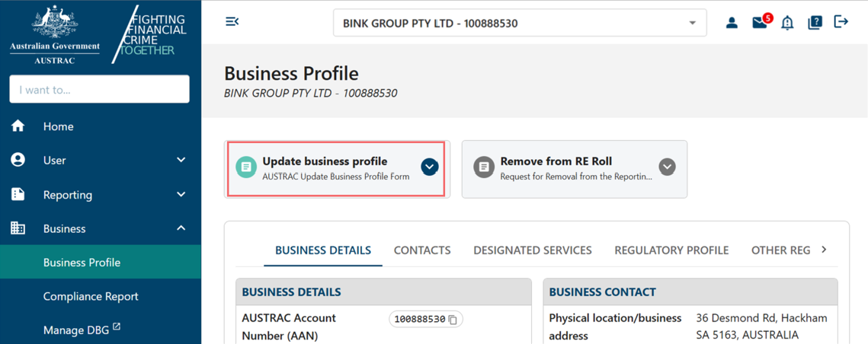The width and height of the screenshot is (868, 344).
Task: Collapse the sidebar with the menu toggle icon
Action: click(x=232, y=21)
